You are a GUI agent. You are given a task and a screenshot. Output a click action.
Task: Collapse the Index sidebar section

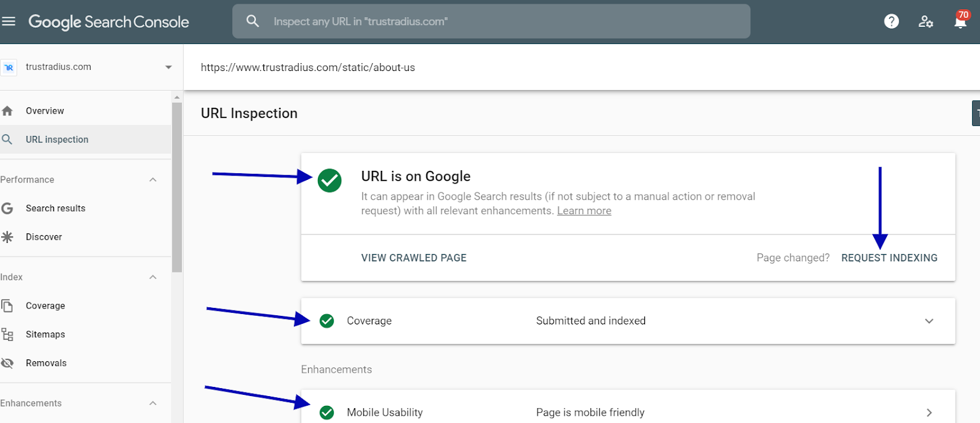[x=153, y=277]
